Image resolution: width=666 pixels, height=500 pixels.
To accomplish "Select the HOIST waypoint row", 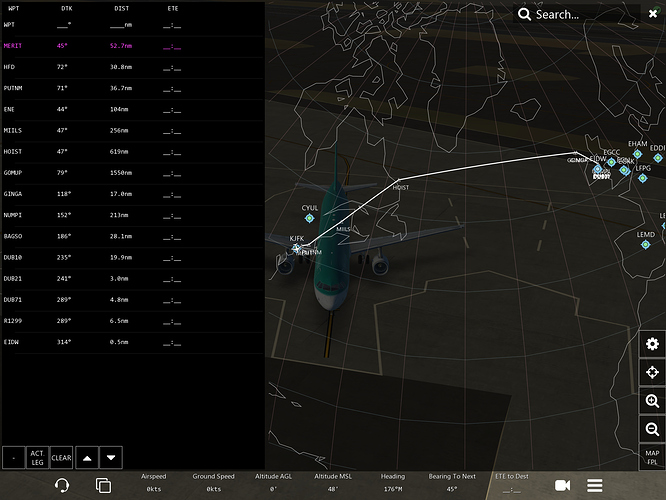I will [133, 152].
